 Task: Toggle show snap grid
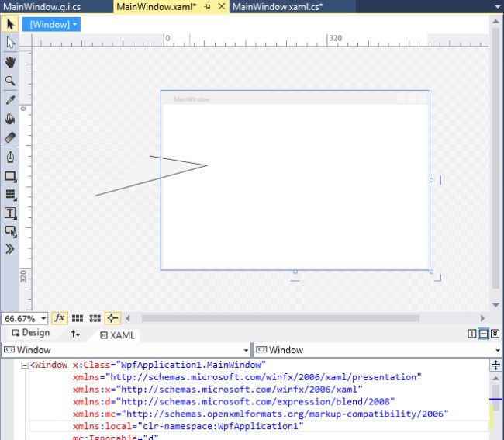tap(78, 318)
